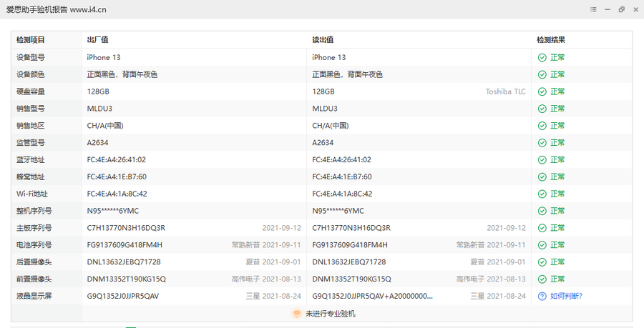
Task: Restore down the report window
Action: [621, 9]
